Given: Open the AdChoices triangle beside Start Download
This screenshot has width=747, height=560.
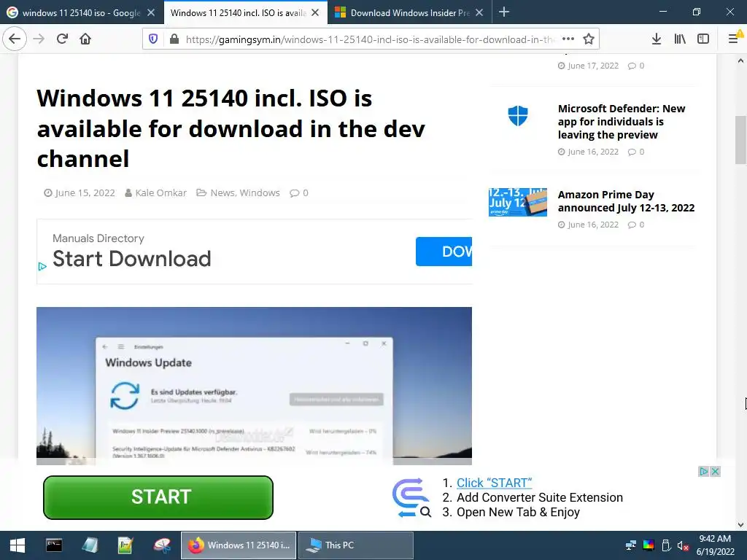Looking at the screenshot, I should pos(42,267).
